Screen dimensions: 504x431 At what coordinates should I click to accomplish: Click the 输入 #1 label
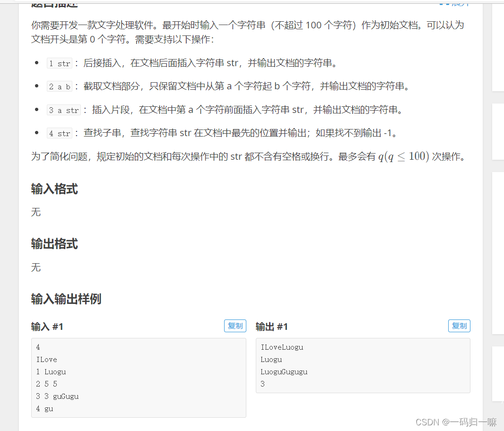click(x=47, y=327)
